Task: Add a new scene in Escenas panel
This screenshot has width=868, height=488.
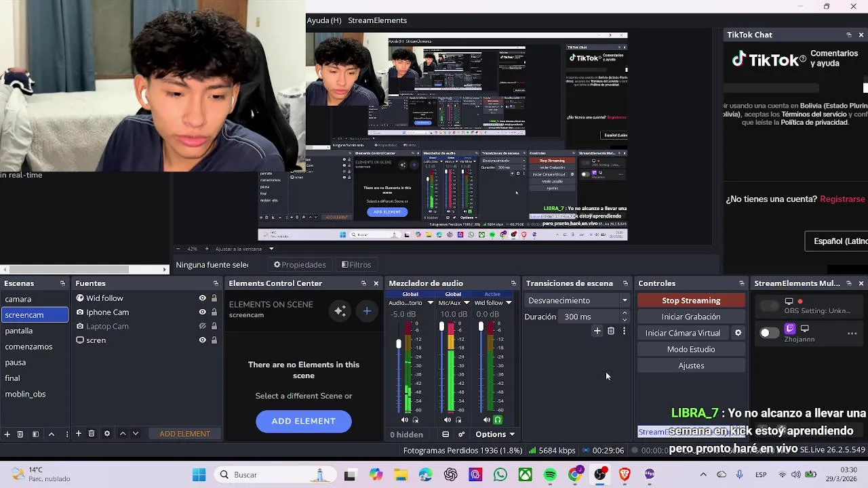Action: click(7, 434)
